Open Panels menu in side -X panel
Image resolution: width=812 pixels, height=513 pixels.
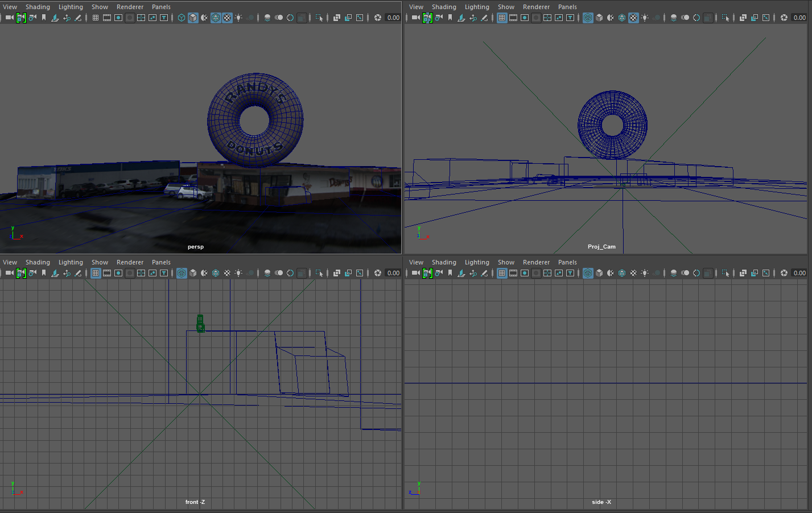(567, 262)
